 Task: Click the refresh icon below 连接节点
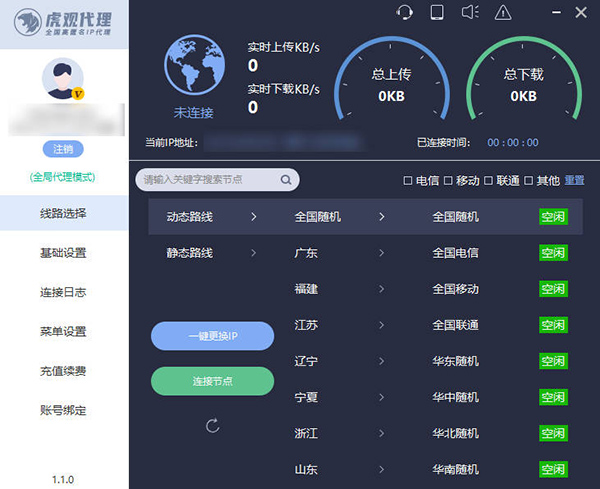212,426
